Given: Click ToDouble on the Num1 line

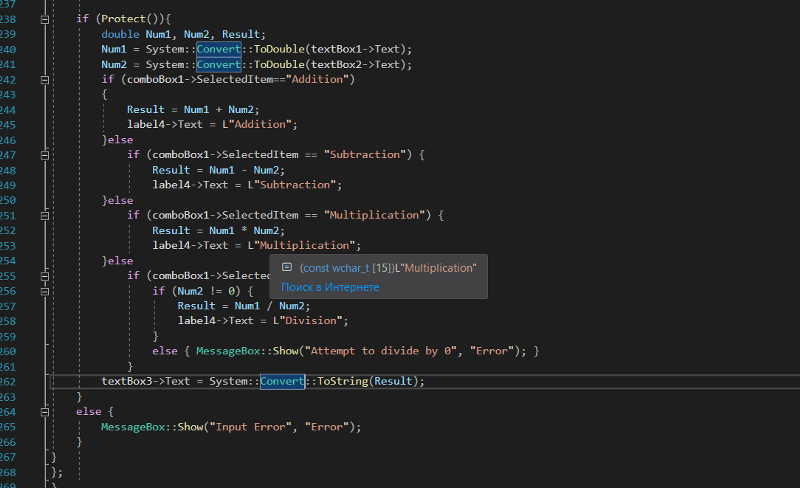Looking at the screenshot, I should [x=279, y=49].
